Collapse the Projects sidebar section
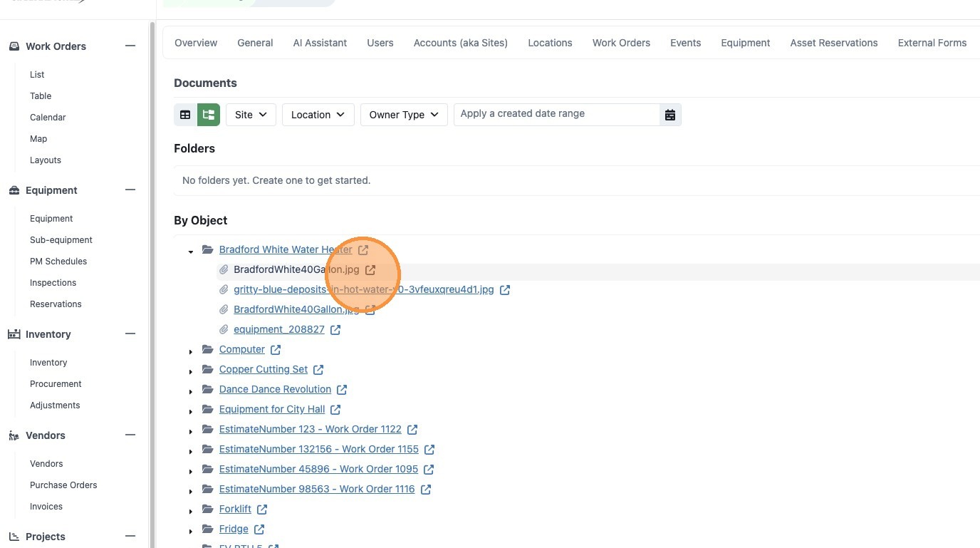The image size is (980, 548). [130, 536]
